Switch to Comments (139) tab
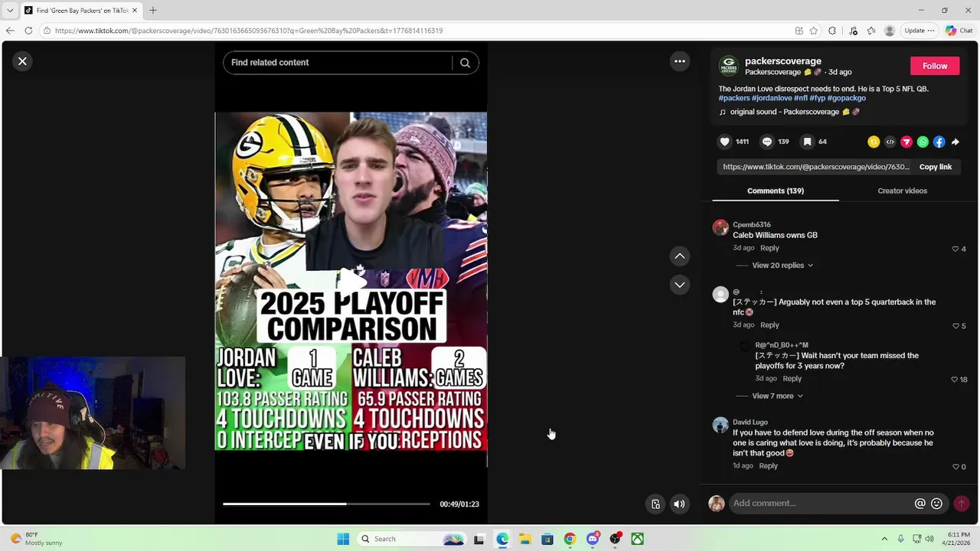 (776, 191)
